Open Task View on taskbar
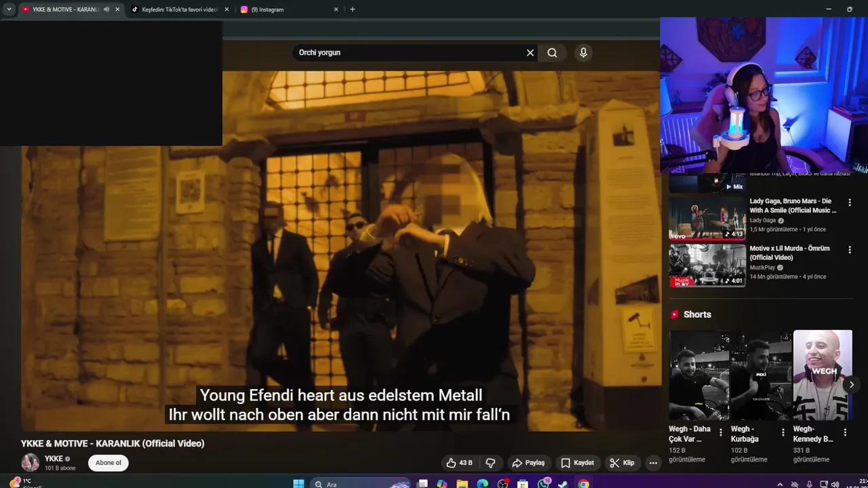 pyautogui.click(x=422, y=484)
